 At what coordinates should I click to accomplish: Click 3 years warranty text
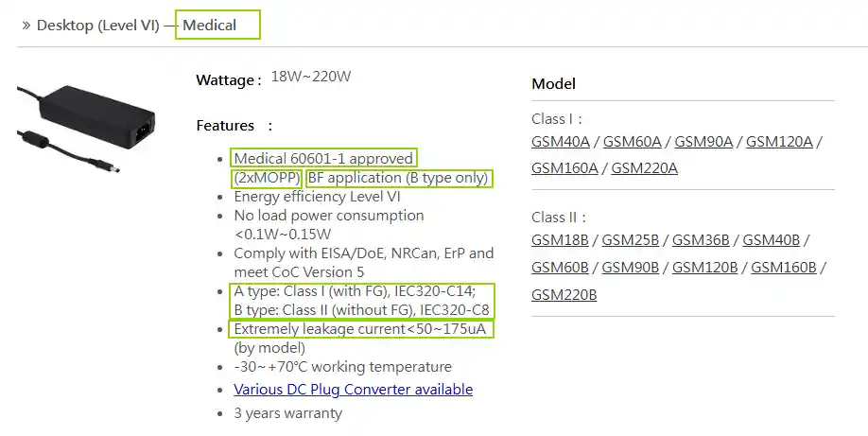287,413
